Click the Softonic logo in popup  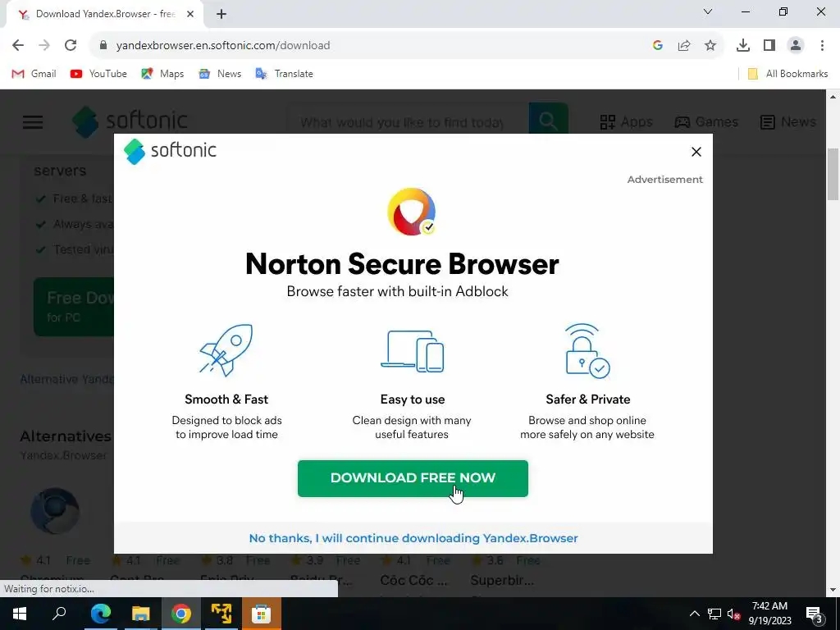click(170, 151)
